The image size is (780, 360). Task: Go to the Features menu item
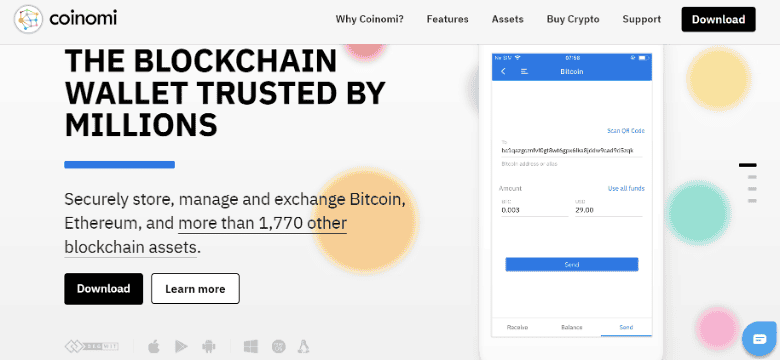point(448,19)
